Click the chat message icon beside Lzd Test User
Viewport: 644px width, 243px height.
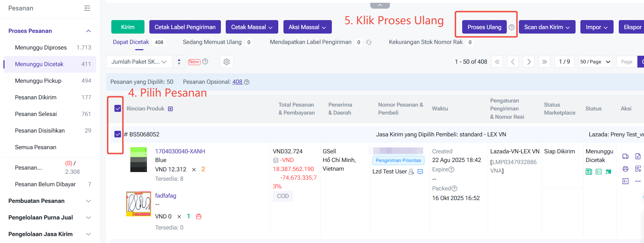(x=420, y=172)
